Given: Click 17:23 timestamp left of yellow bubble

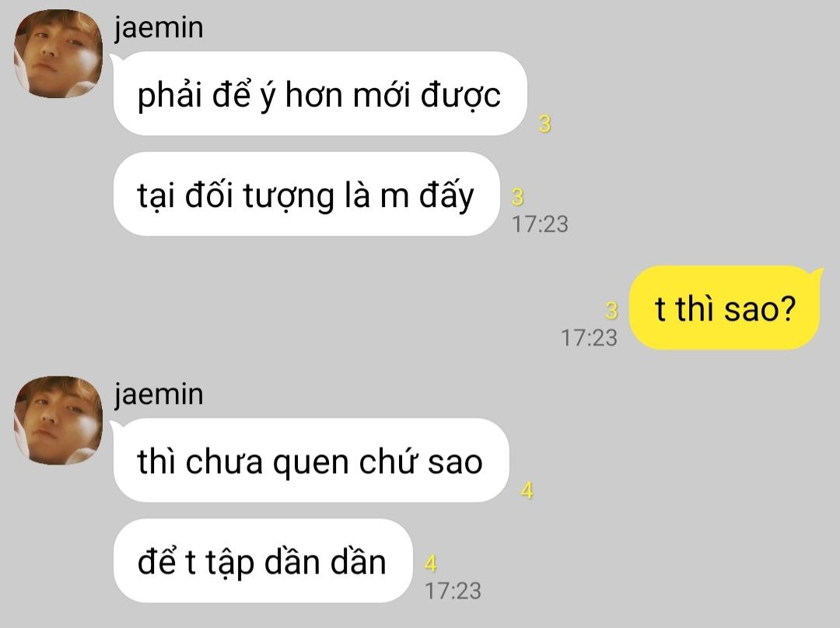Looking at the screenshot, I should (590, 338).
